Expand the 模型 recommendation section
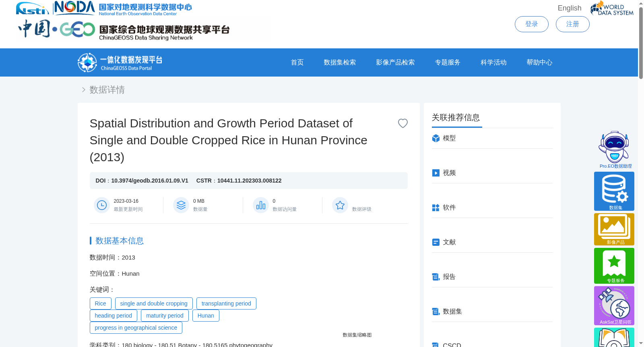Screen dimensions: 644x347 (492, 138)
